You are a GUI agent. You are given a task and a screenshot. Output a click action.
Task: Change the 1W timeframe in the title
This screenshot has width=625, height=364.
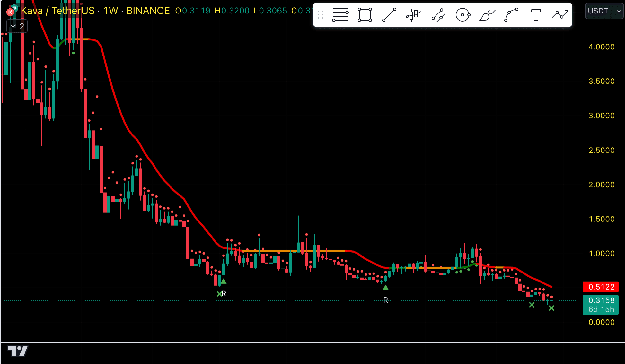point(110,11)
